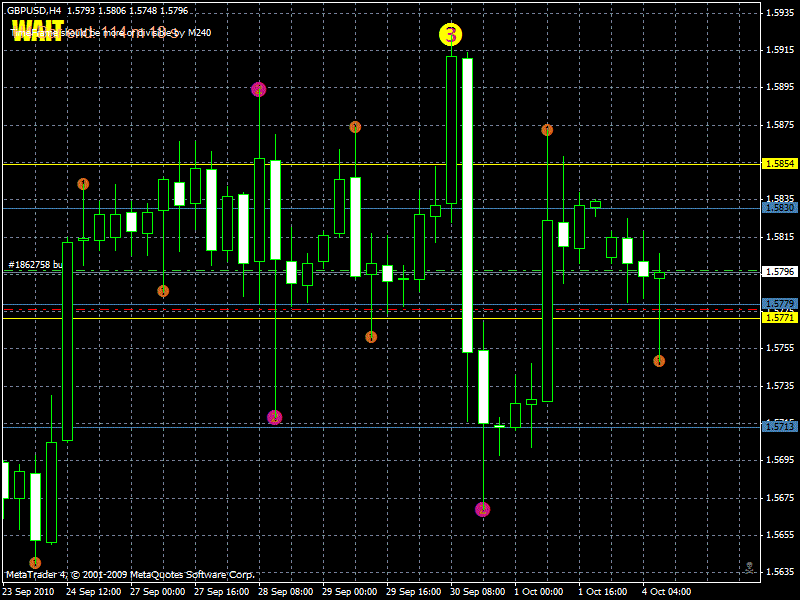Image resolution: width=800 pixels, height=600 pixels.
Task: Click the skull symbol near the 1.5635 level
Action: (752, 567)
